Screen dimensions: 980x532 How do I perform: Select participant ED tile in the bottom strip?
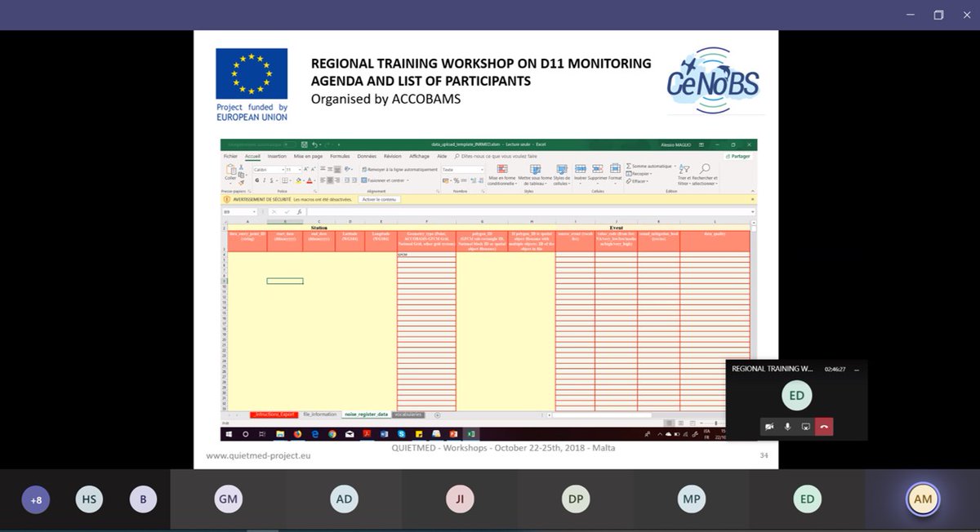click(x=807, y=499)
